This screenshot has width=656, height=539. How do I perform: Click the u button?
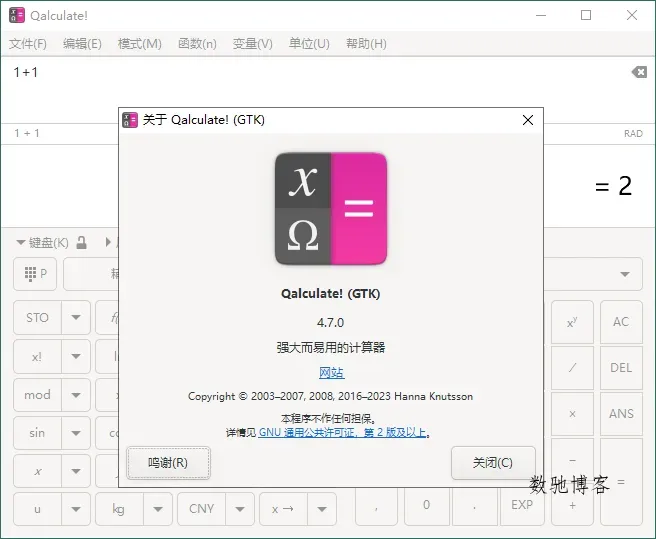click(38, 509)
